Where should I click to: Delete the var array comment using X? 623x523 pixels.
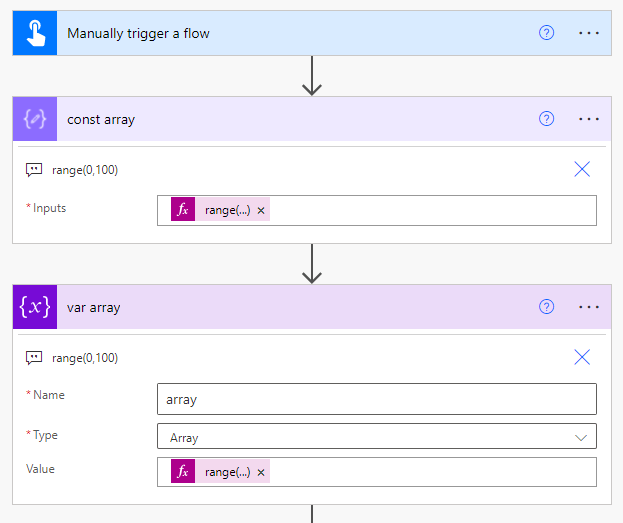[582, 357]
